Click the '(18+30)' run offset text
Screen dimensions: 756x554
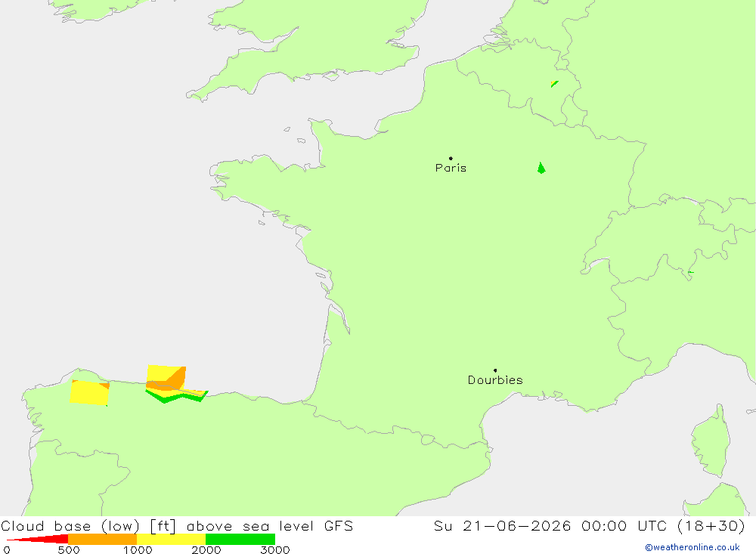[711, 525]
